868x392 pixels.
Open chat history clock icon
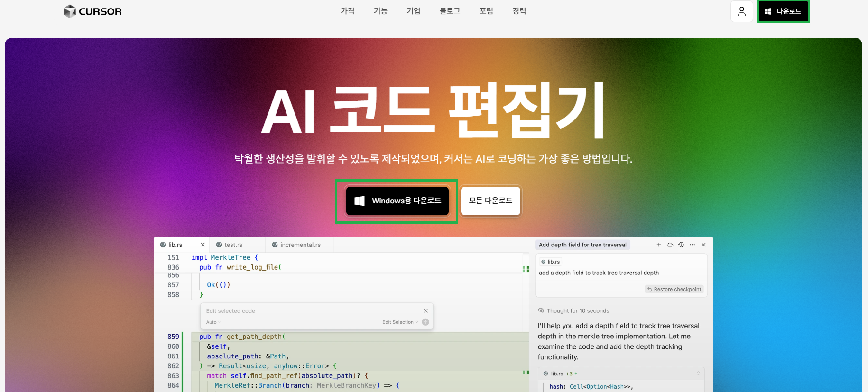[681, 245]
